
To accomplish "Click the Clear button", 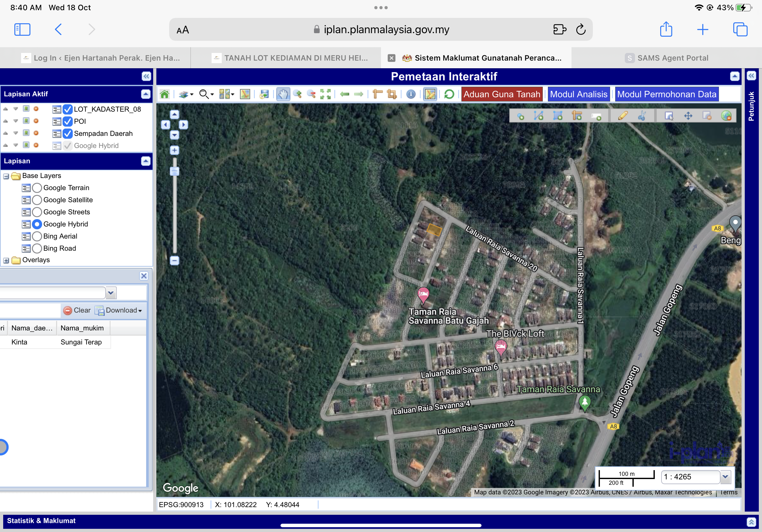I will click(x=77, y=310).
